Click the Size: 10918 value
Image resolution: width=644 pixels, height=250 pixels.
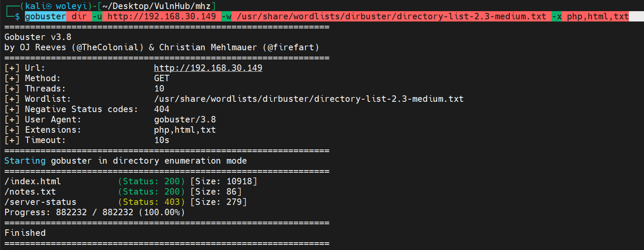(x=224, y=181)
